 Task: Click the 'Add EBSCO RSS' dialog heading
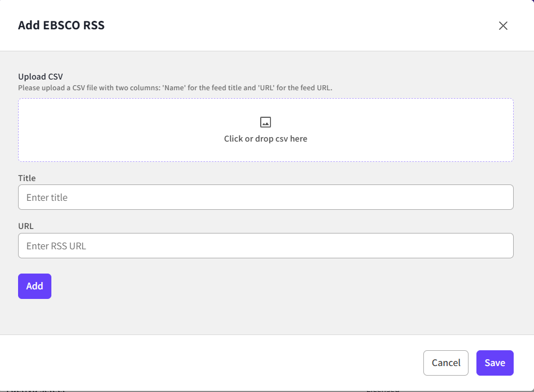click(61, 25)
